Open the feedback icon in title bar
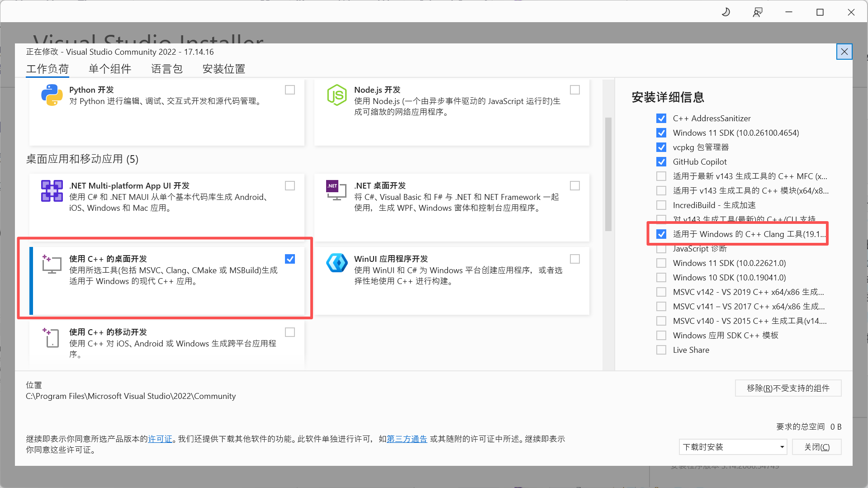 [757, 12]
